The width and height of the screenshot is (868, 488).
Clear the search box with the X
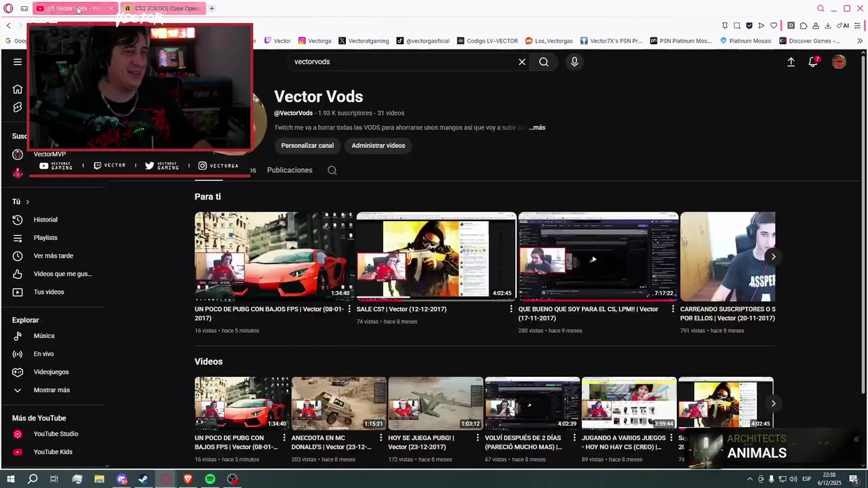522,62
